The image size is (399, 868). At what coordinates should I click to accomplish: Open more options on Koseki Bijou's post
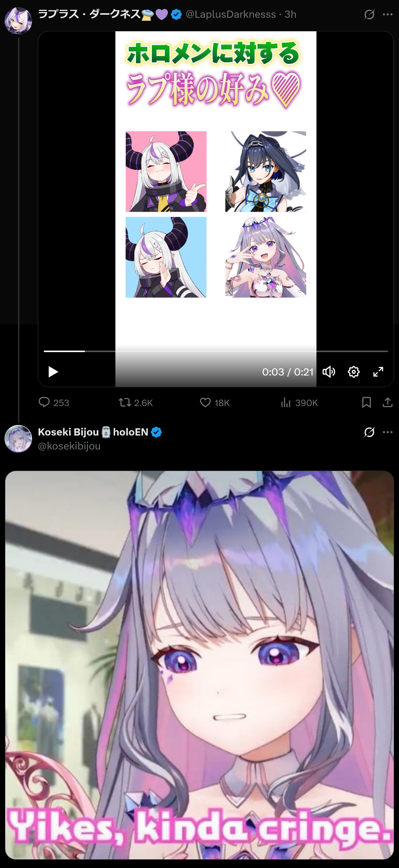pos(388,432)
